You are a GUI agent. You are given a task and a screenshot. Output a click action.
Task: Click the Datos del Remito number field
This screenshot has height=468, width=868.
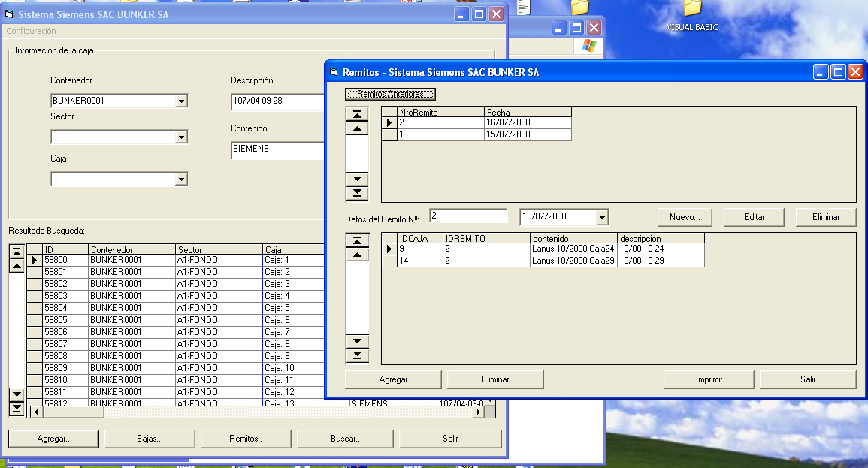(x=468, y=216)
